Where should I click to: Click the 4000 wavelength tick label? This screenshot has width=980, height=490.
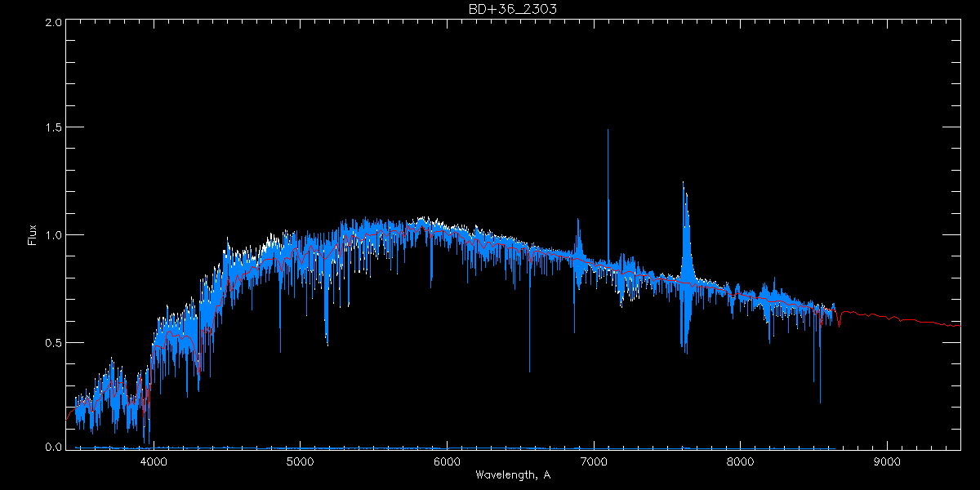pyautogui.click(x=154, y=461)
